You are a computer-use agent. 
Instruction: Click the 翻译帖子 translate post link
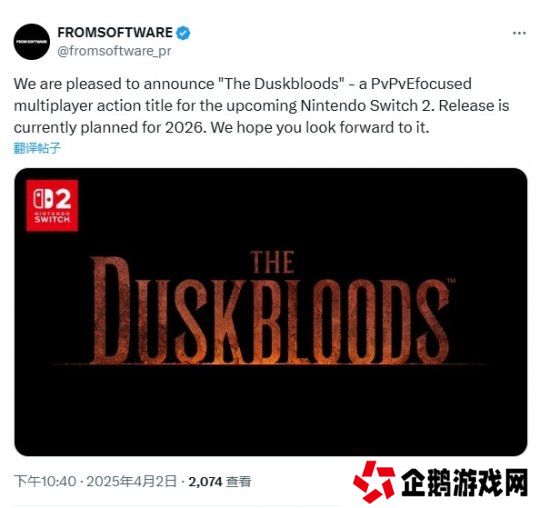(x=37, y=148)
